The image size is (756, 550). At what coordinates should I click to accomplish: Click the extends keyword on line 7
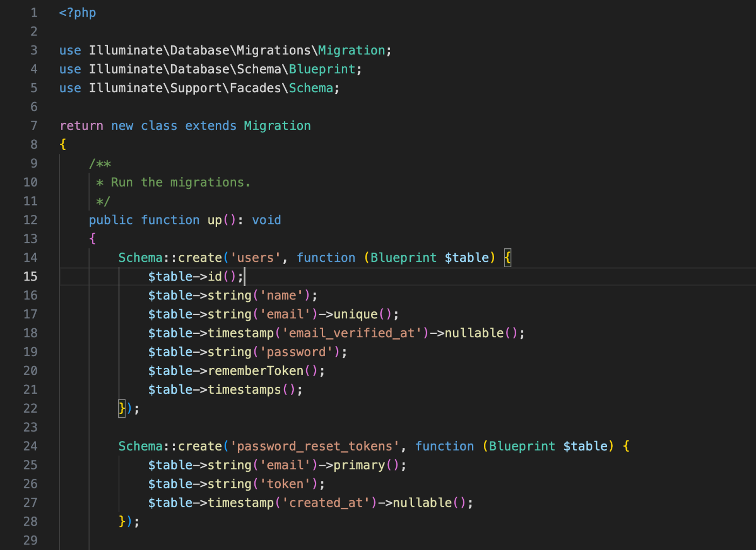211,125
